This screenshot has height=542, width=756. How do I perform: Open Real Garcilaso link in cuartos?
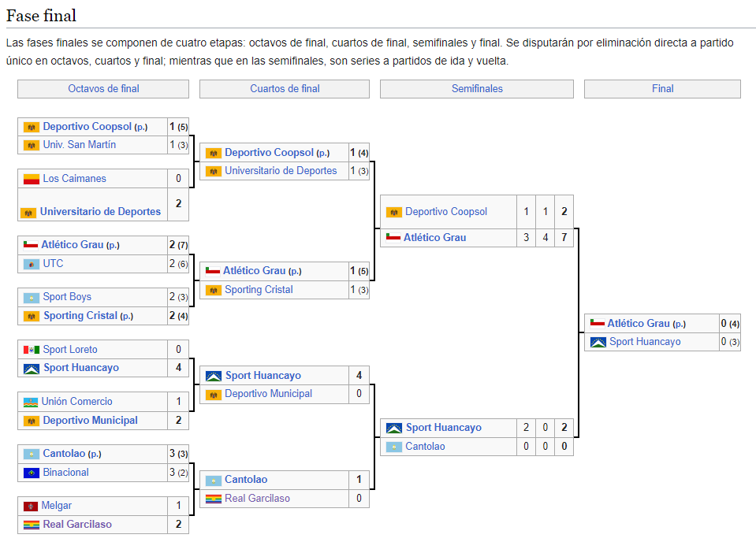[x=257, y=498]
